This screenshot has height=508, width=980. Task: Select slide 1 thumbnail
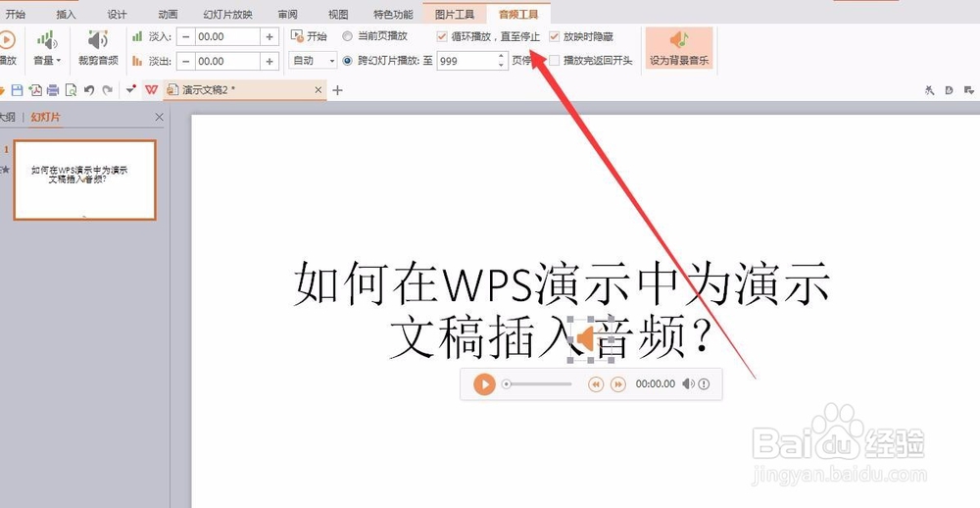[85, 180]
